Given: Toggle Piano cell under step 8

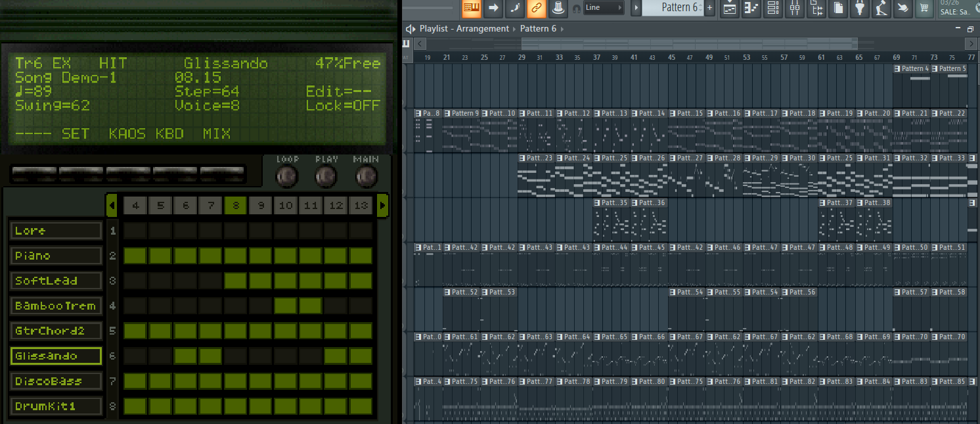Looking at the screenshot, I should (236, 256).
